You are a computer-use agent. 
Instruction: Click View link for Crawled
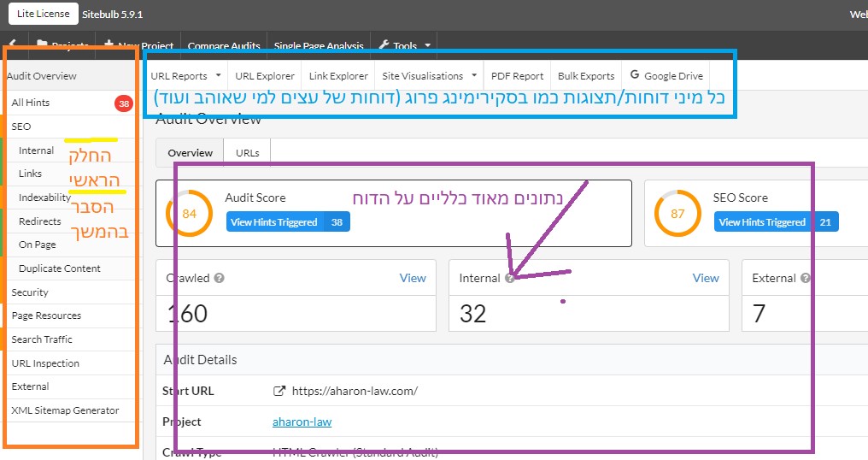[413, 278]
